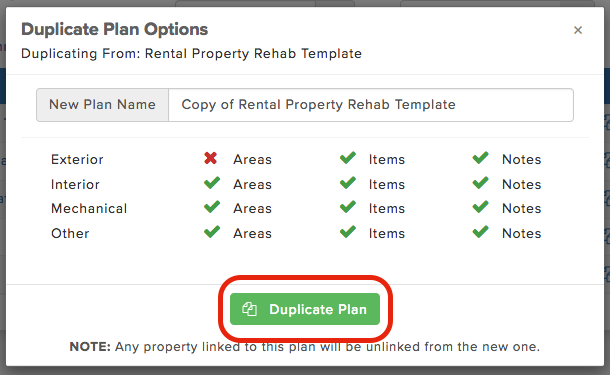Toggle the Exterior Notes checkmark
610x375 pixels.
[x=481, y=158]
